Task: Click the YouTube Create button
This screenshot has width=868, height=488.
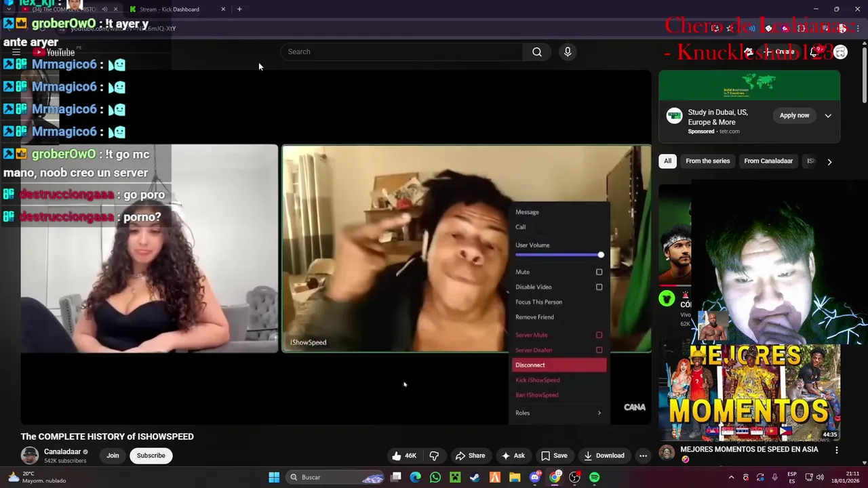Action: coord(778,52)
